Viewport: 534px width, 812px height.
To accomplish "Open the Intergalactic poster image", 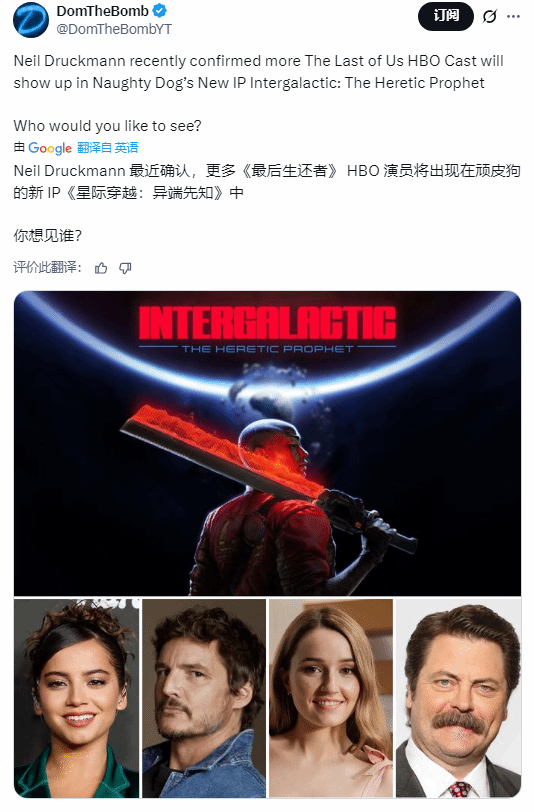I will 267,443.
